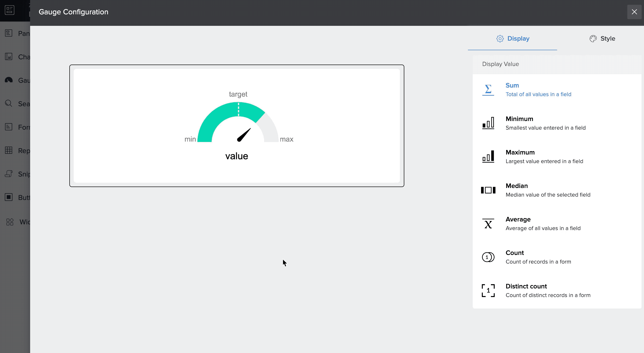The width and height of the screenshot is (644, 353).
Task: Click the Display Value section header
Action: (500, 64)
